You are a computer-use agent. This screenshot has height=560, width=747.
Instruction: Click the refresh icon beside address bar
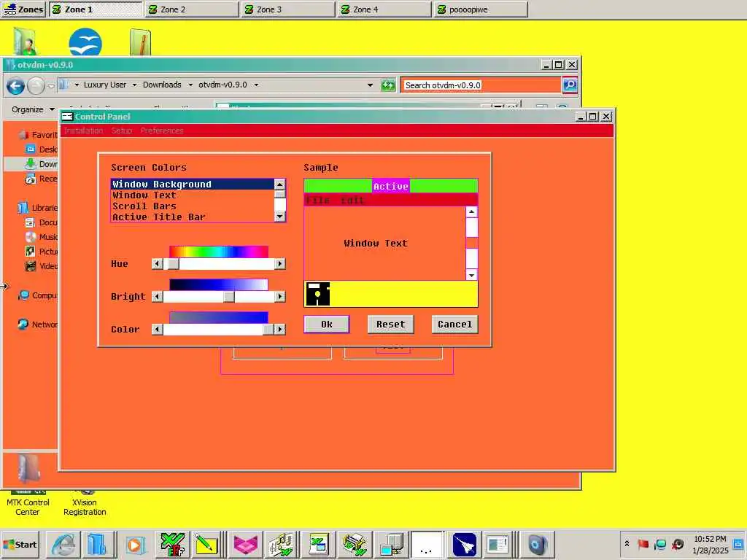(388, 85)
